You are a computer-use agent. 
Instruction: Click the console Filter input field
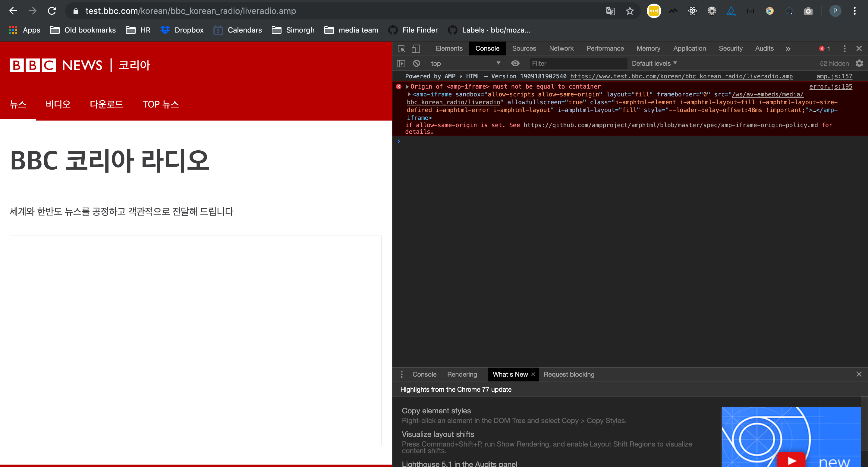click(x=578, y=63)
